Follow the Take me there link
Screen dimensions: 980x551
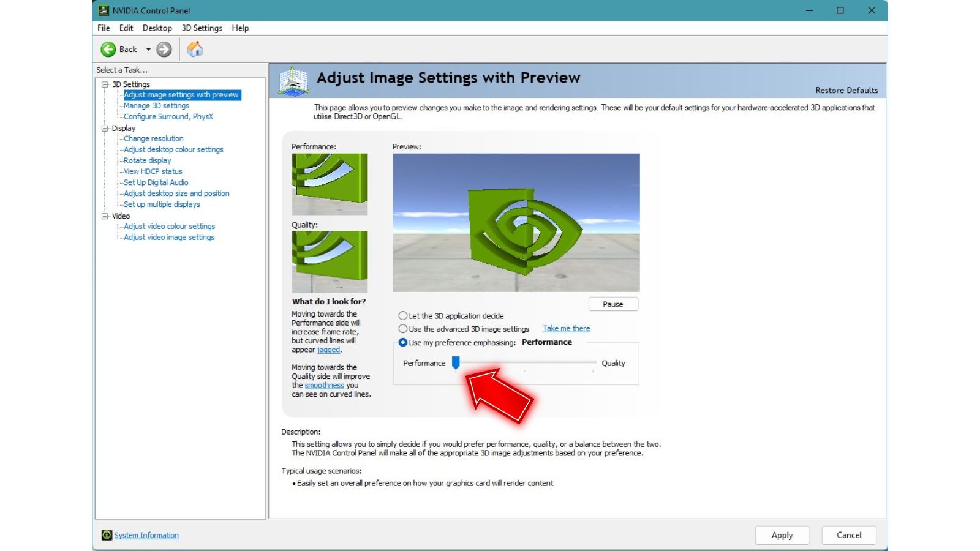[567, 329]
